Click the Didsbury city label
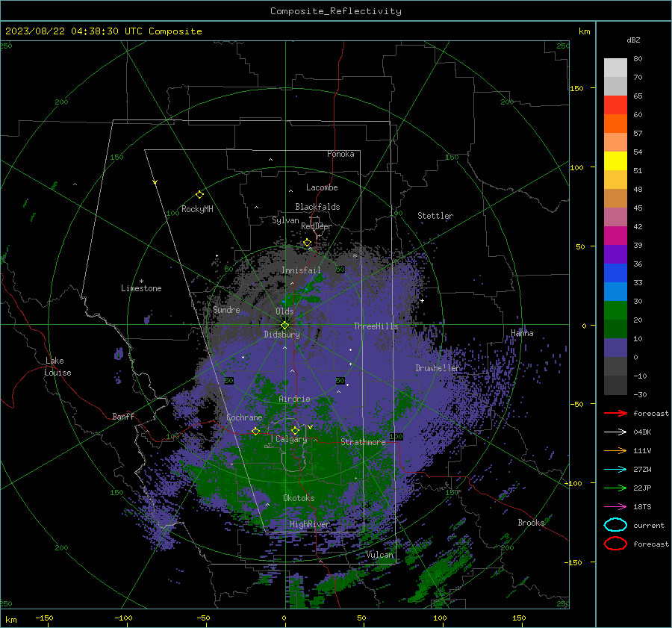The image size is (672, 628). (x=281, y=335)
